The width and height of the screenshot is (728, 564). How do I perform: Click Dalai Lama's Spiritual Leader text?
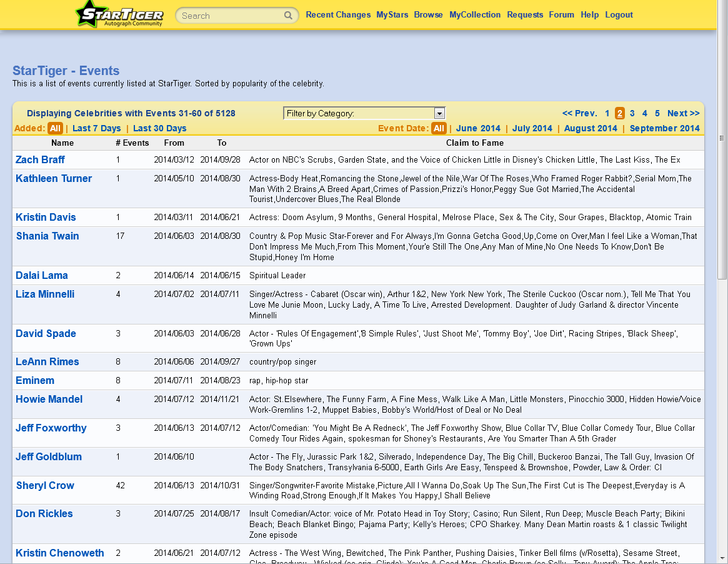click(277, 276)
